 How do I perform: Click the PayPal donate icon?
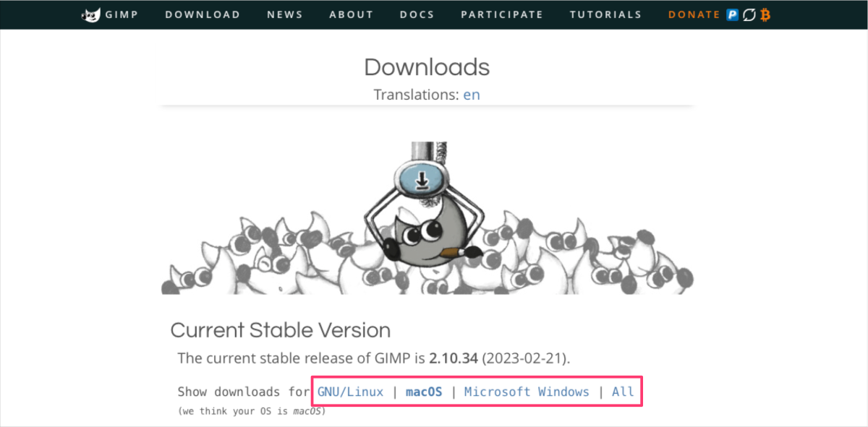point(732,14)
